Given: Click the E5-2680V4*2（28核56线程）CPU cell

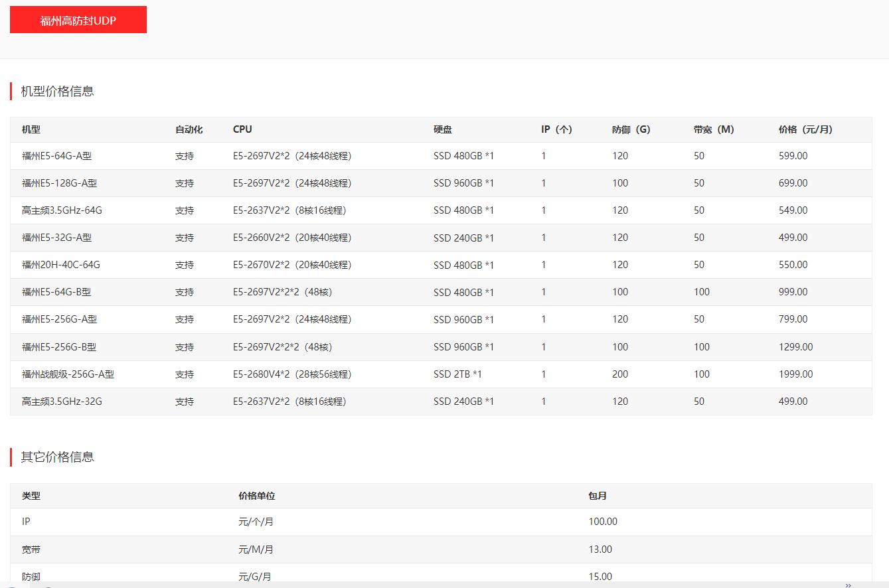Looking at the screenshot, I should [292, 374].
